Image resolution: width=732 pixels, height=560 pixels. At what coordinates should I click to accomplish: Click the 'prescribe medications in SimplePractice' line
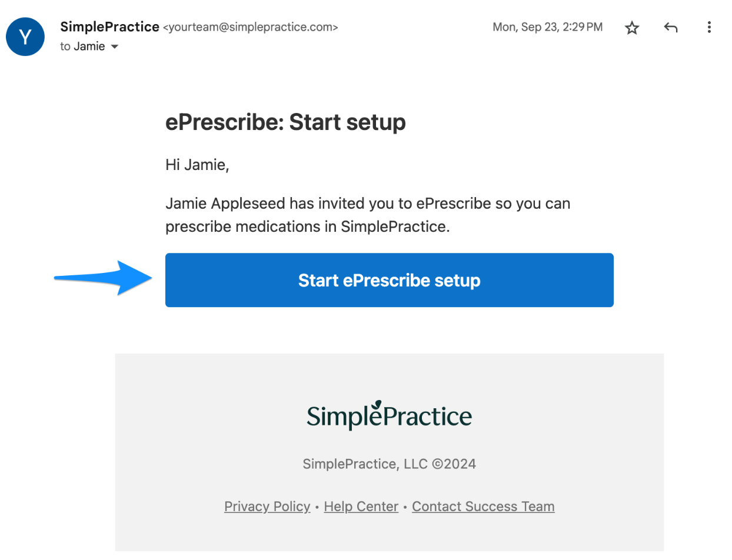pyautogui.click(x=307, y=226)
